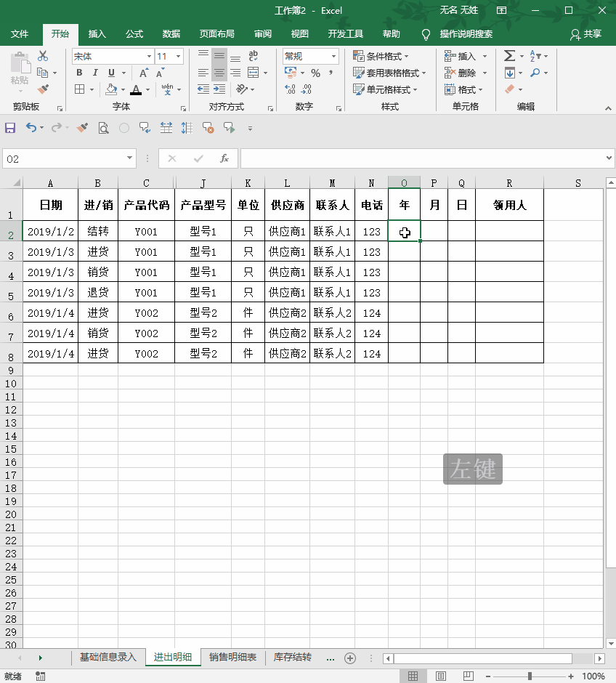Click decrease decimal icon

coord(307,89)
